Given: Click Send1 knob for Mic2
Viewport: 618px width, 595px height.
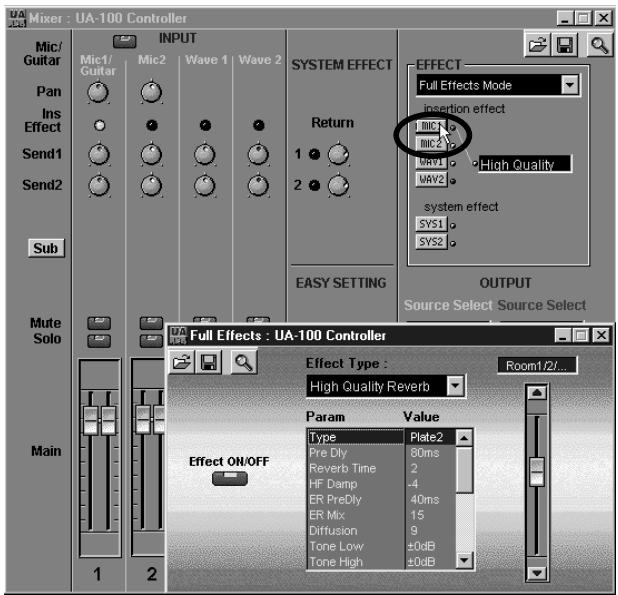Looking at the screenshot, I should 151,154.
